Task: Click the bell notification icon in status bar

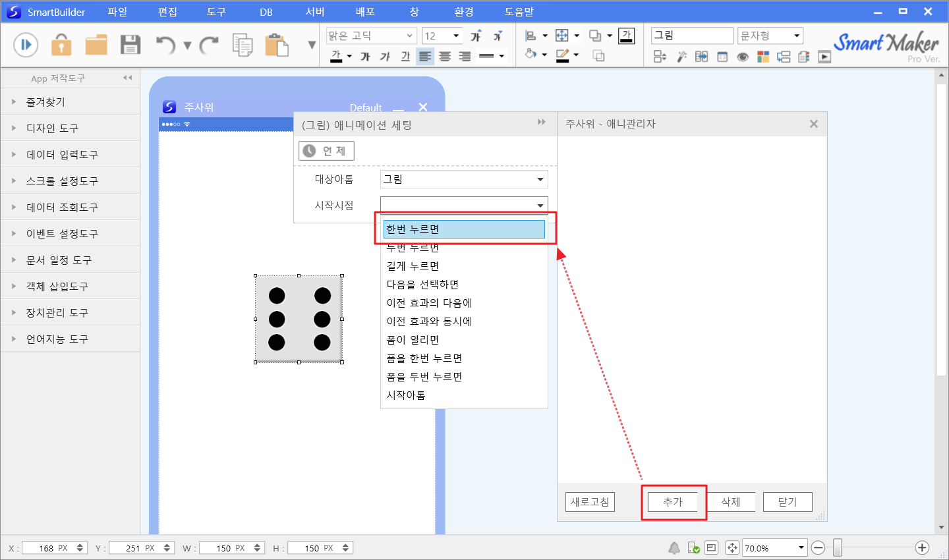Action: point(674,547)
